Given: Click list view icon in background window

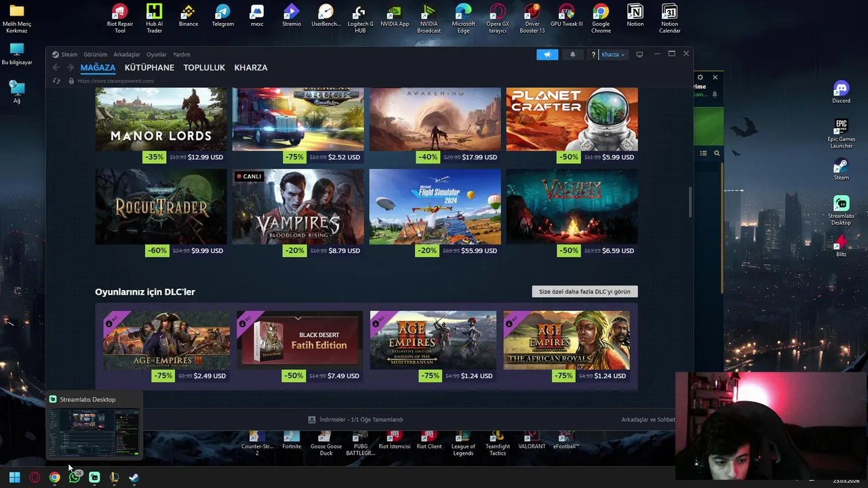Looking at the screenshot, I should (703, 153).
